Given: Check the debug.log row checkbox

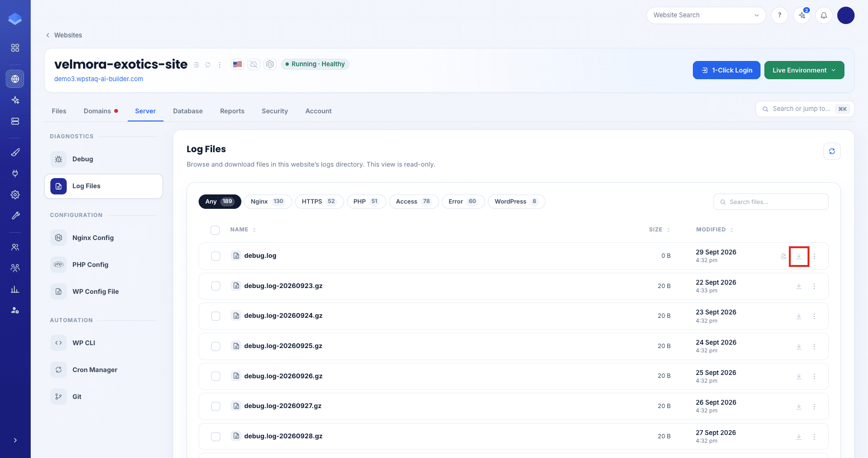Looking at the screenshot, I should pos(216,256).
